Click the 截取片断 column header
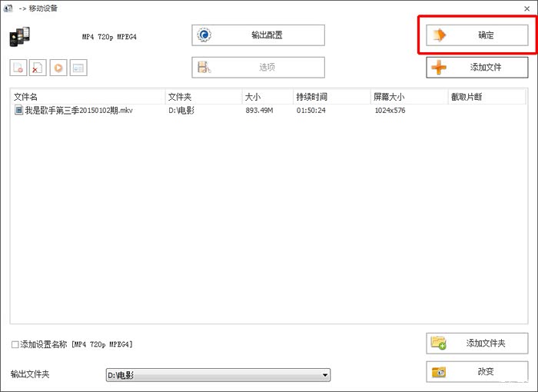 click(487, 97)
